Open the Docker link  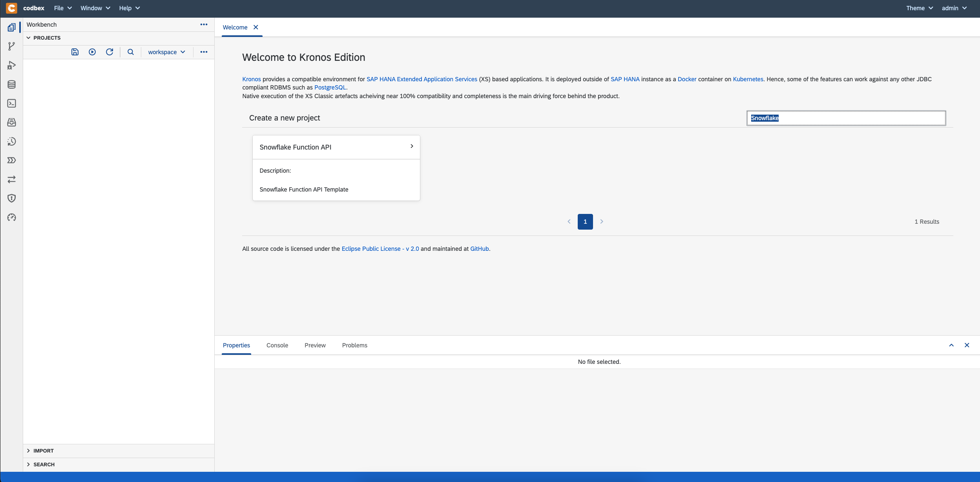coord(687,79)
